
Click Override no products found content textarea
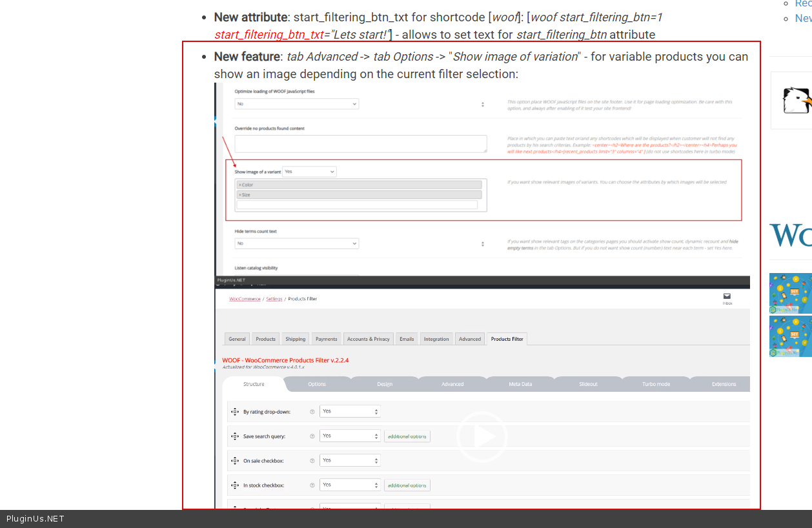(361, 144)
